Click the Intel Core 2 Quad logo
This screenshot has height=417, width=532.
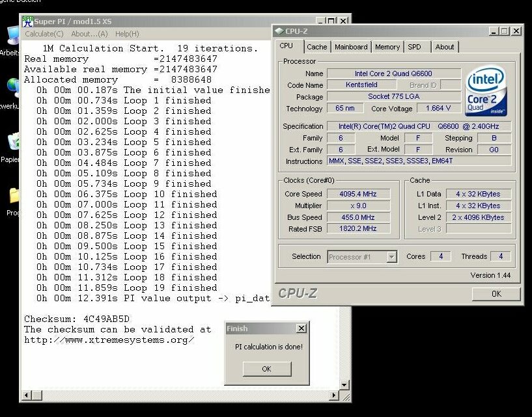tap(486, 91)
